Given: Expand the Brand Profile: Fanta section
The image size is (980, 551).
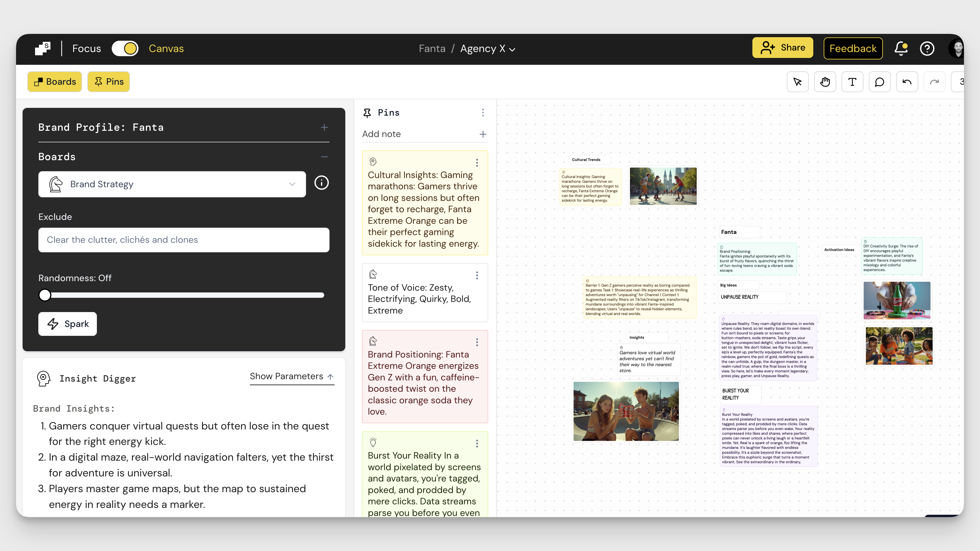Looking at the screenshot, I should [324, 127].
